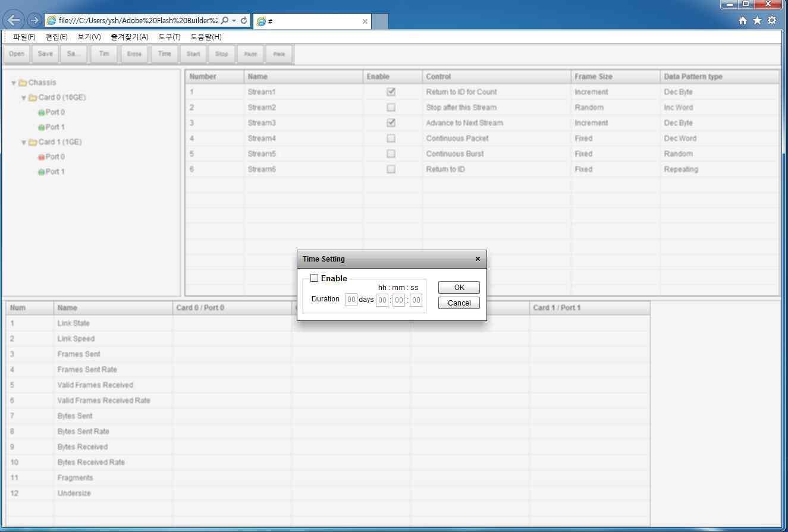Viewport: 788px width, 532px height.
Task: Click the ss seconds input field
Action: click(x=416, y=300)
